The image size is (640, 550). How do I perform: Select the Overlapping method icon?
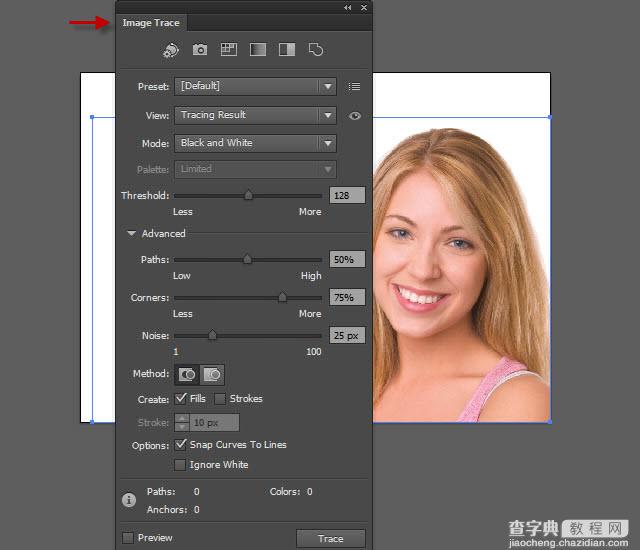point(212,375)
